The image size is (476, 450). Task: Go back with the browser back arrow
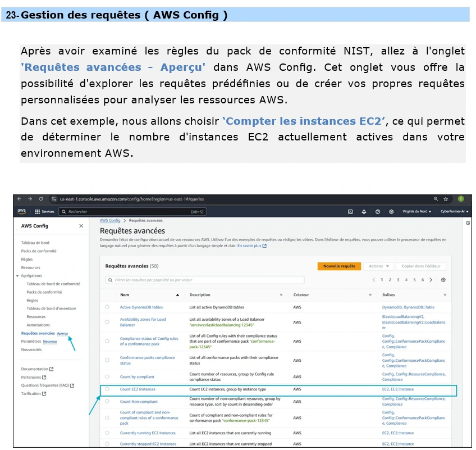click(20, 199)
